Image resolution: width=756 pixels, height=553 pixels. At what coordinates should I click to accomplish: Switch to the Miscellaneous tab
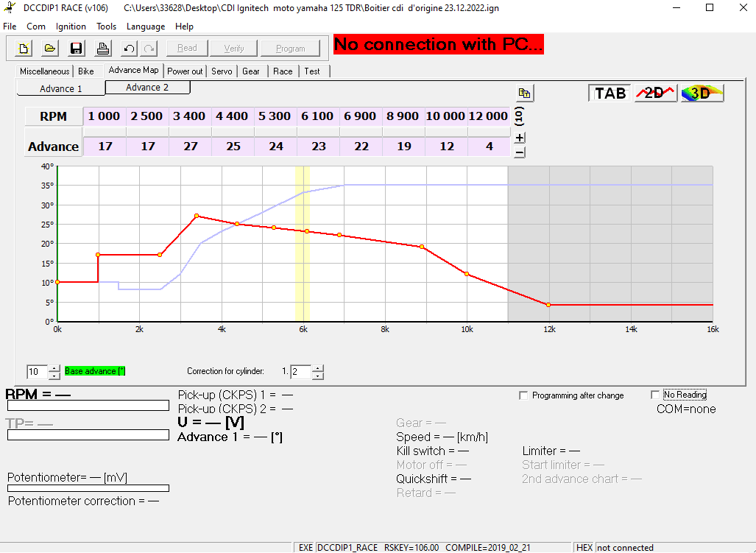click(x=44, y=71)
